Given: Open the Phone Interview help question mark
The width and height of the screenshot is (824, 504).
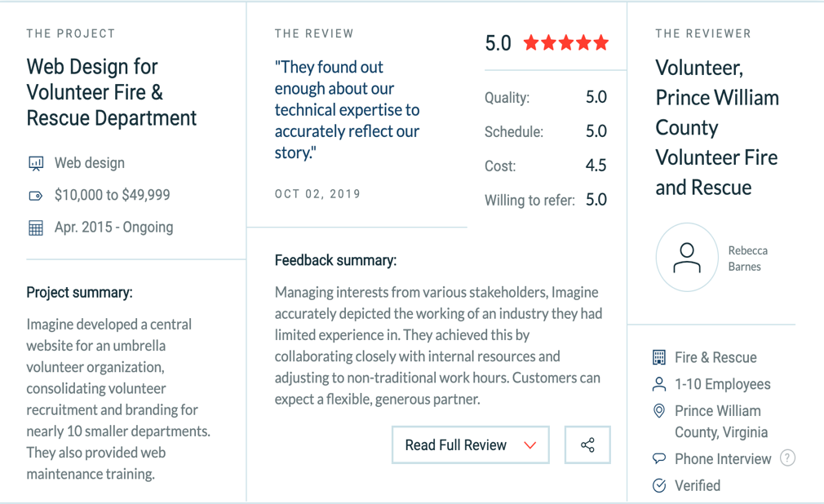Looking at the screenshot, I should [x=787, y=458].
